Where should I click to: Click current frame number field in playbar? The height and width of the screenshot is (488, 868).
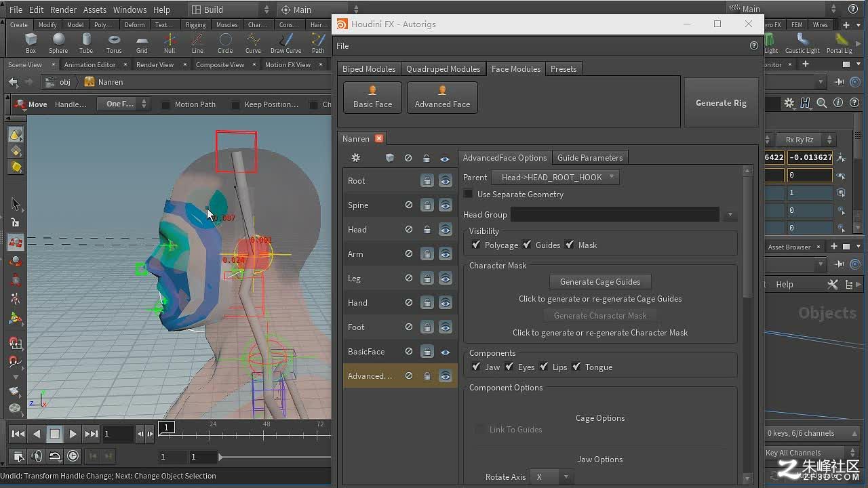pyautogui.click(x=118, y=434)
